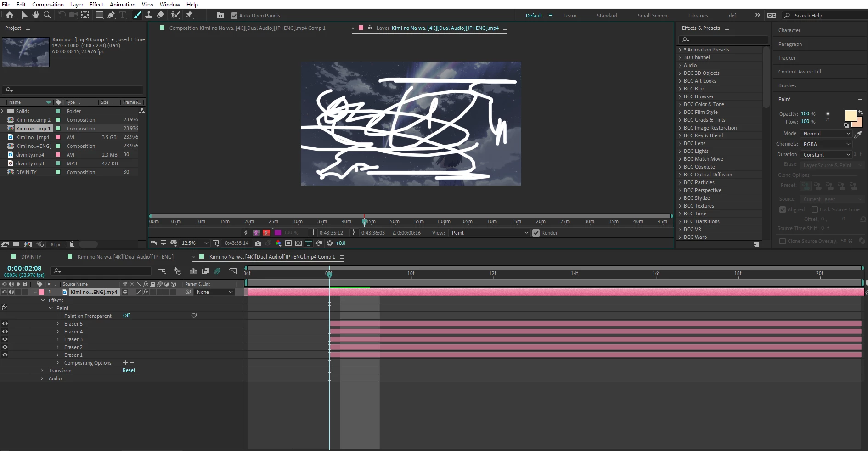Click the foreground color swatch in Paint
This screenshot has width=868, height=451.
coord(850,115)
